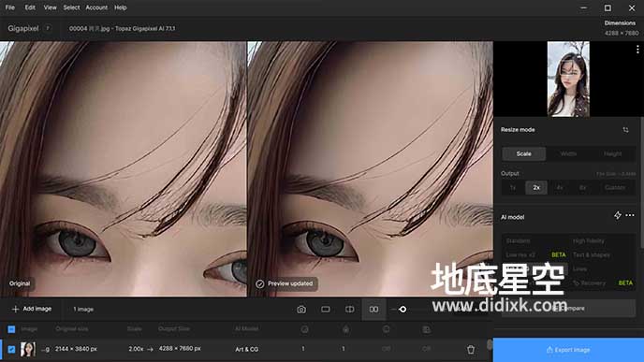Click the Original label on preview
This screenshot has height=362, width=644.
tap(20, 283)
